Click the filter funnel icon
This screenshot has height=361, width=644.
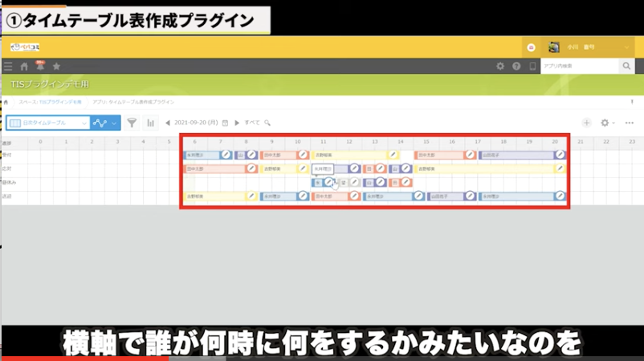click(132, 123)
